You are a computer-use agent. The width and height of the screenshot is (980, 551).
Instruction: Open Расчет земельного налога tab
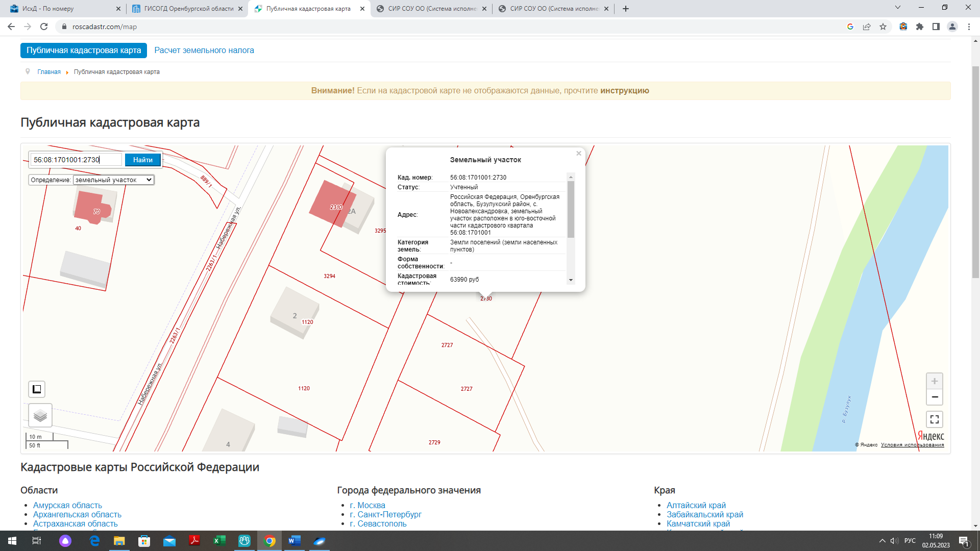(204, 51)
